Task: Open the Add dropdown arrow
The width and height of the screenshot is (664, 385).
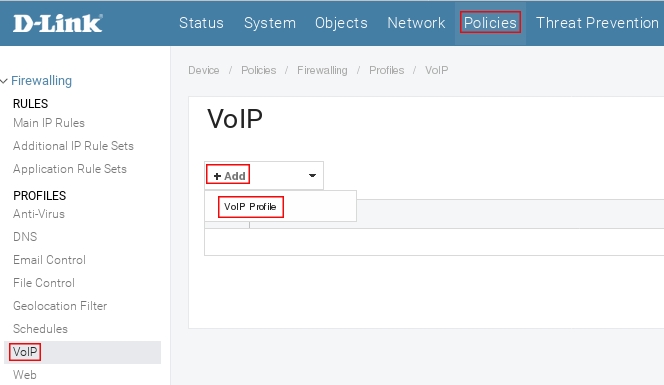Action: 312,175
